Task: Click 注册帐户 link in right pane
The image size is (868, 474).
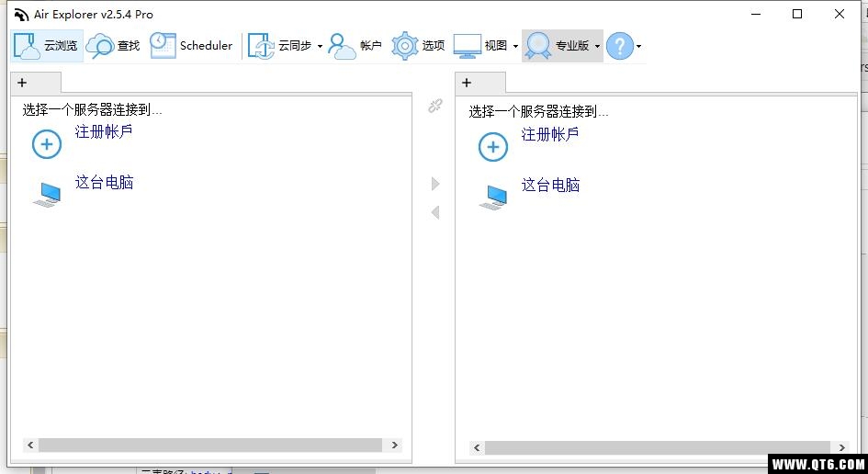Action: [549, 134]
